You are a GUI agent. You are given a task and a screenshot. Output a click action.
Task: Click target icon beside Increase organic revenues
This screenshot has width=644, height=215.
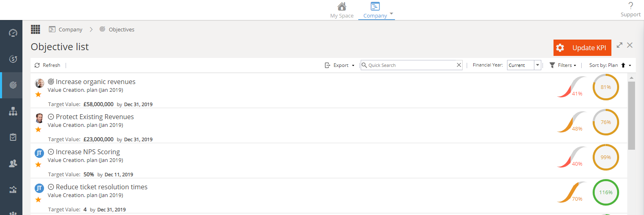[x=51, y=82]
